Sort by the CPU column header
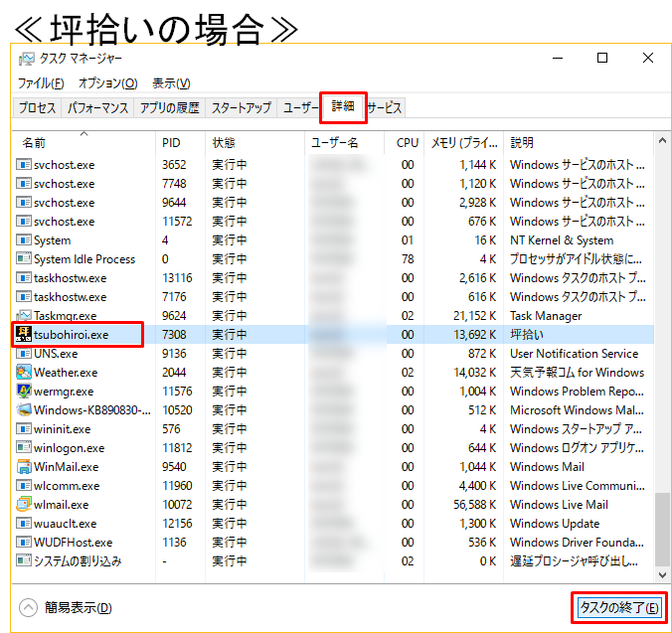The width and height of the screenshot is (672, 633). (405, 143)
